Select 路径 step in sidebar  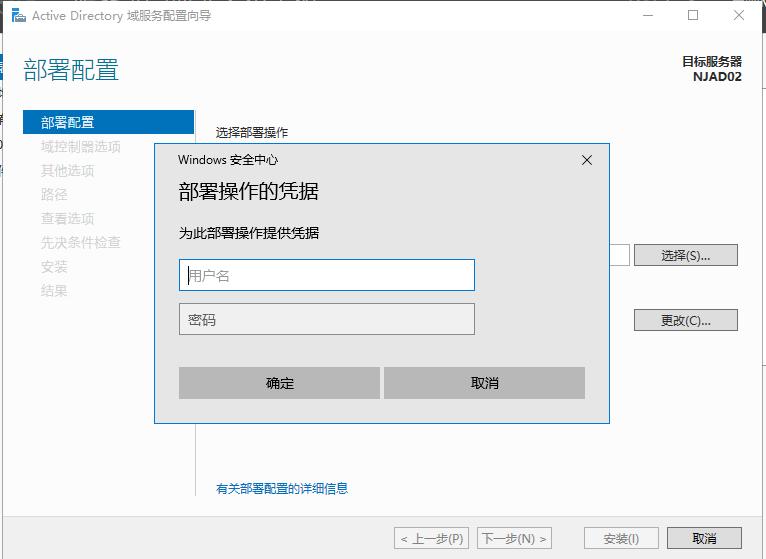tap(54, 194)
